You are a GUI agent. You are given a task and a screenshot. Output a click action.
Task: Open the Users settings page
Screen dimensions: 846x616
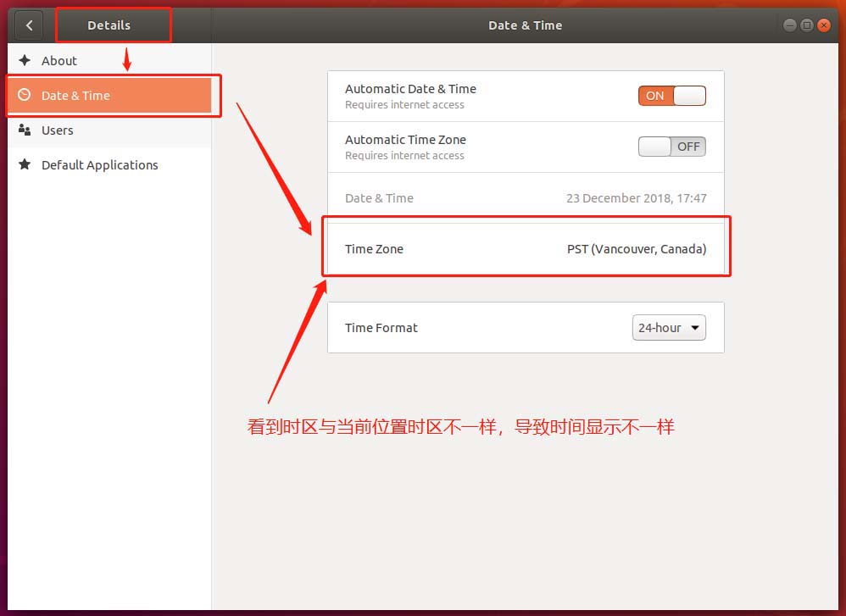pos(57,130)
